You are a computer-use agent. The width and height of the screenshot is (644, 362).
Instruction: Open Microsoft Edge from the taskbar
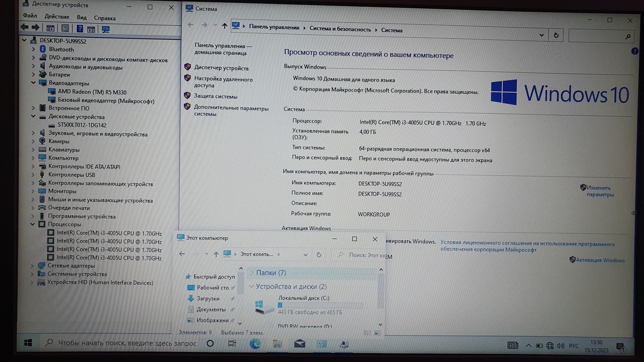[255, 344]
